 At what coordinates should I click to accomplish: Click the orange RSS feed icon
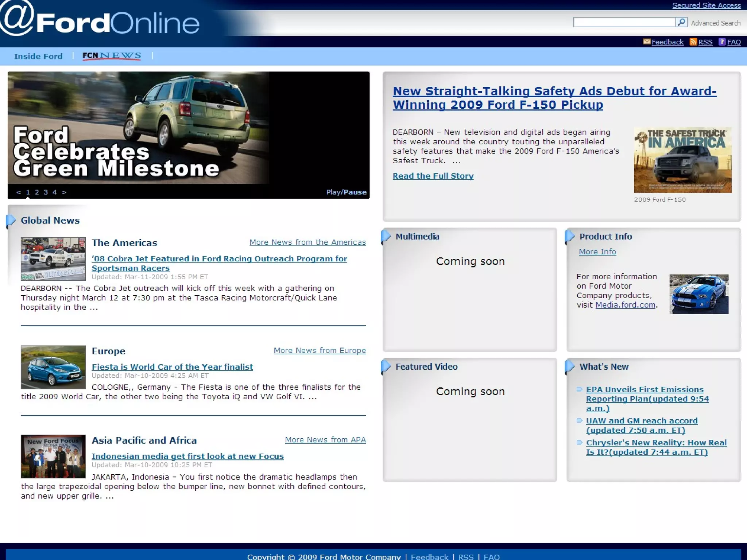[693, 42]
